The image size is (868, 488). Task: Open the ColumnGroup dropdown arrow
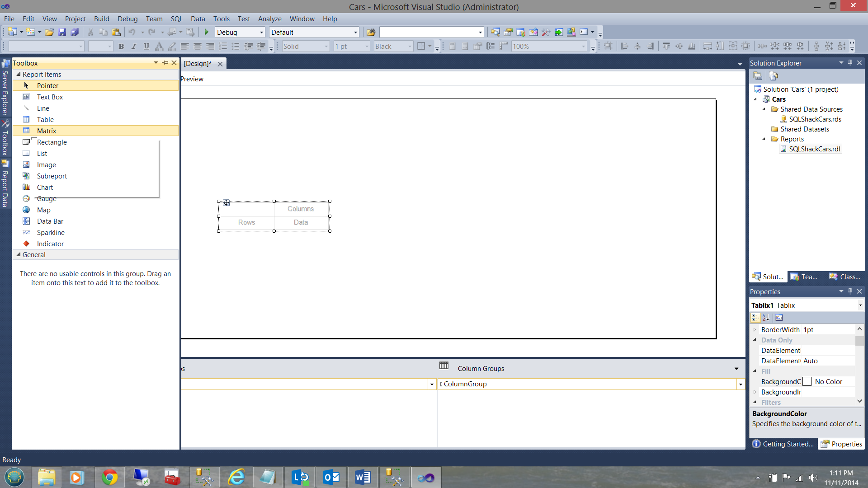point(741,385)
